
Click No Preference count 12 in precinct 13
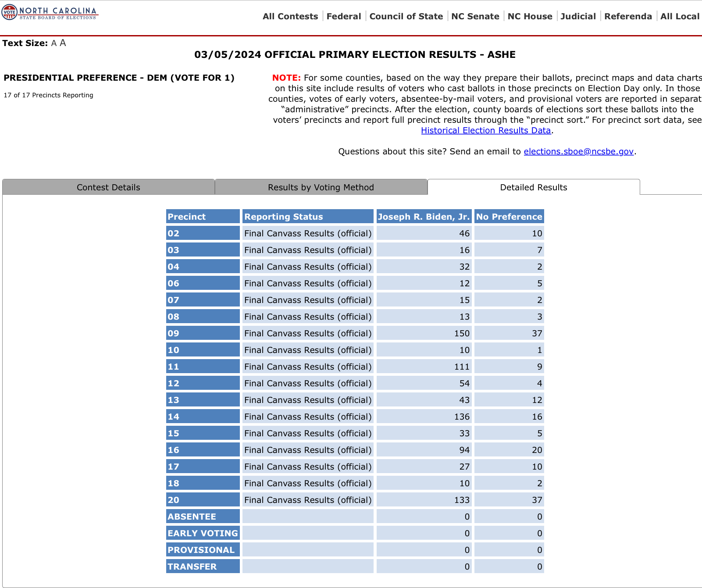click(x=509, y=400)
